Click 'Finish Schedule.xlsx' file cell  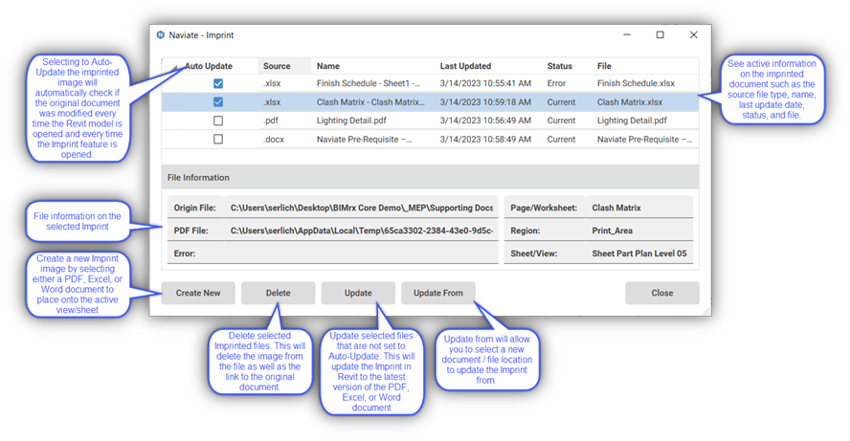point(636,83)
